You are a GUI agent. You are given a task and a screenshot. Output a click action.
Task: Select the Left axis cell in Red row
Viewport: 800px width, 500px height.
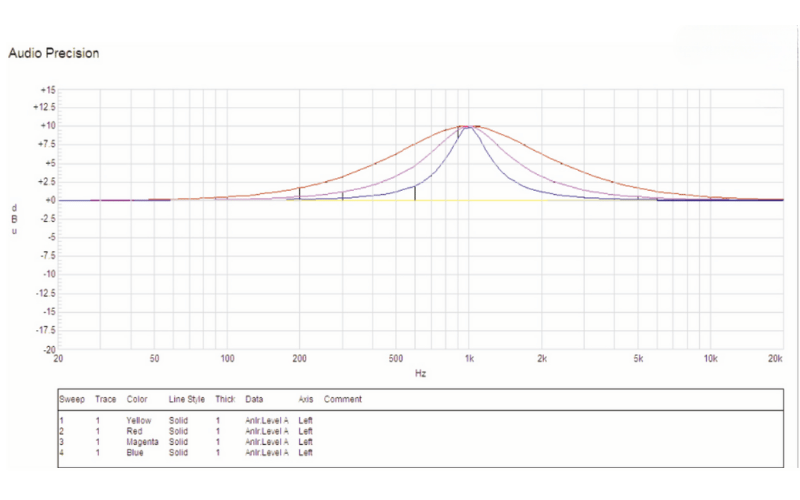[x=306, y=431]
